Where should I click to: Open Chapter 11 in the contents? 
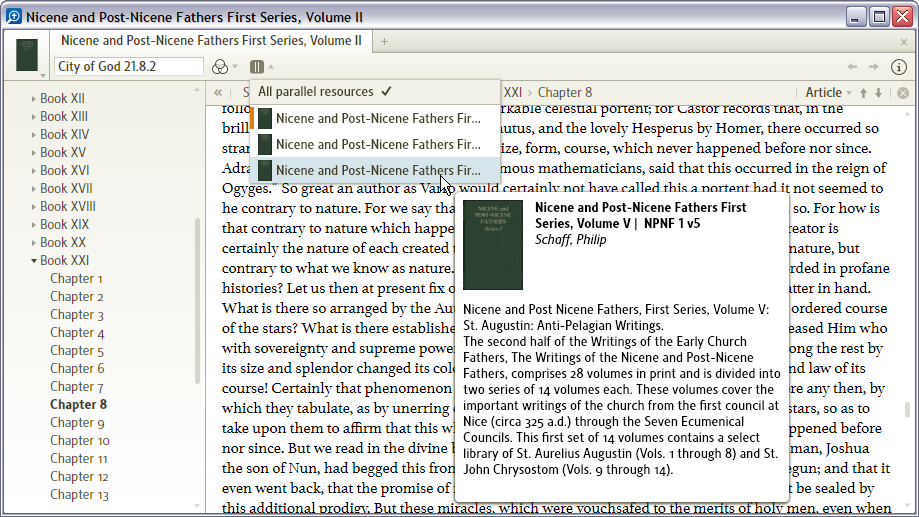tap(79, 459)
